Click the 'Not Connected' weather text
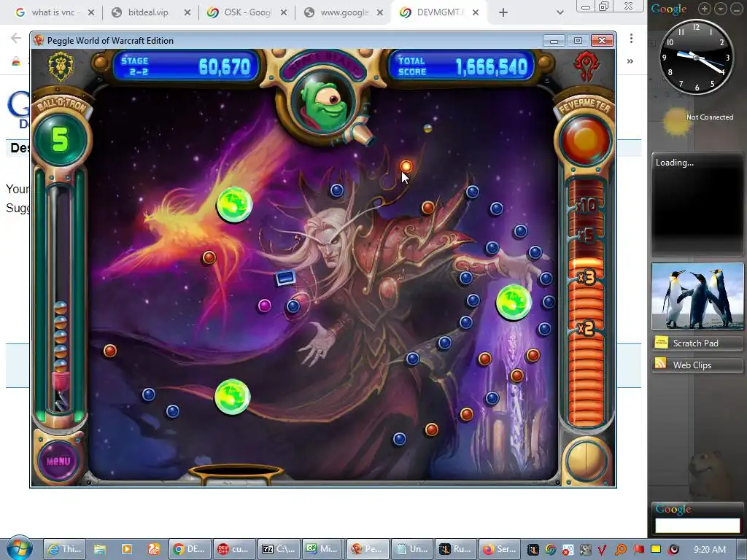 pos(709,117)
